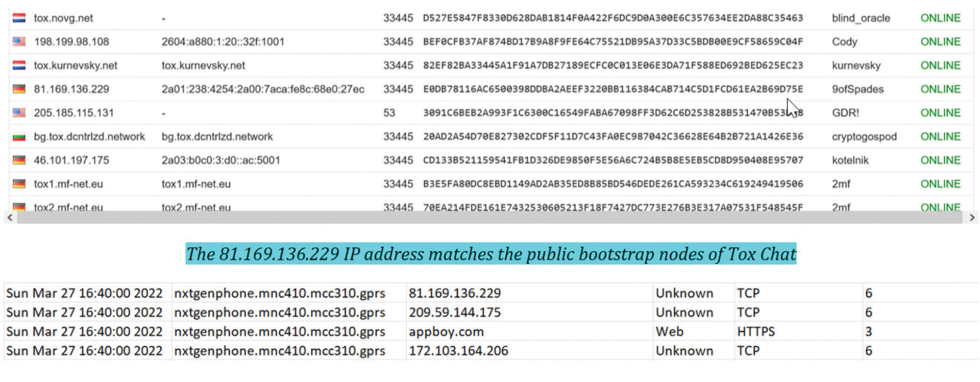Click TCP cell in the 172.103.164.206 row
The height and width of the screenshot is (382, 980).
tap(748, 351)
